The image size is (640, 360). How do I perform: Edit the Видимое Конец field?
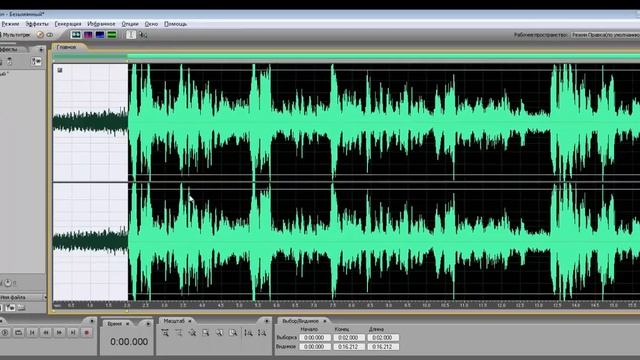point(349,347)
